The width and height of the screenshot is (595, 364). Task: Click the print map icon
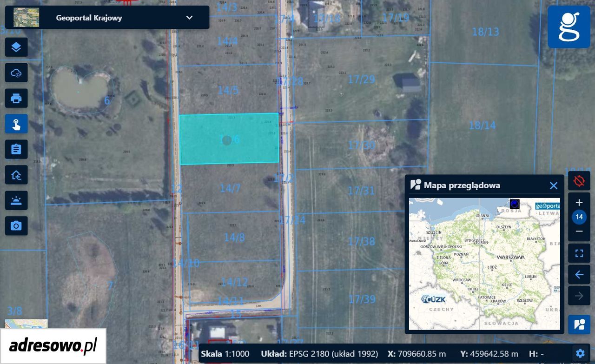16,98
